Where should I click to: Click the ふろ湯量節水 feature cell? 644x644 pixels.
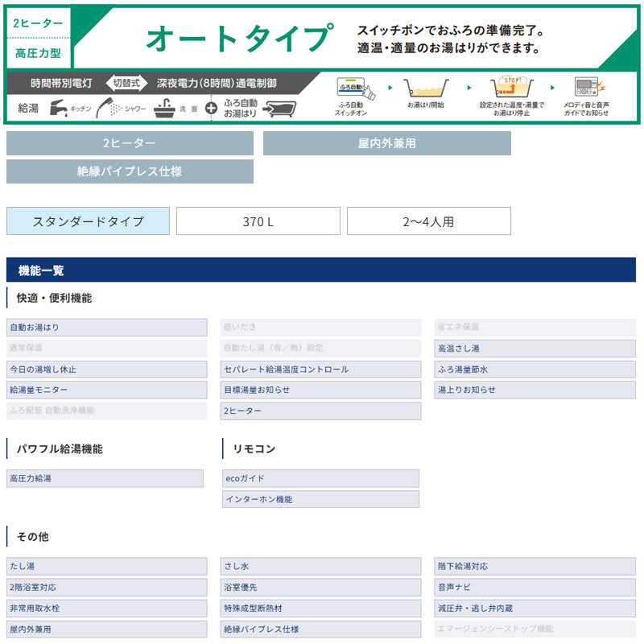click(x=535, y=369)
